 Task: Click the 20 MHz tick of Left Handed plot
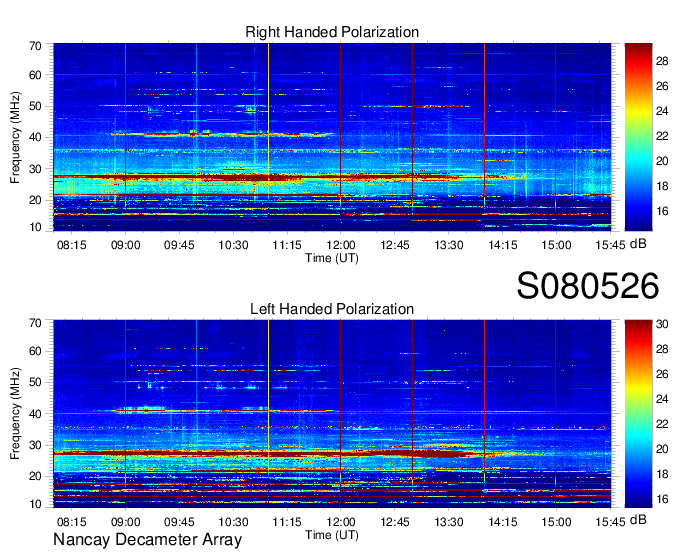35,476
